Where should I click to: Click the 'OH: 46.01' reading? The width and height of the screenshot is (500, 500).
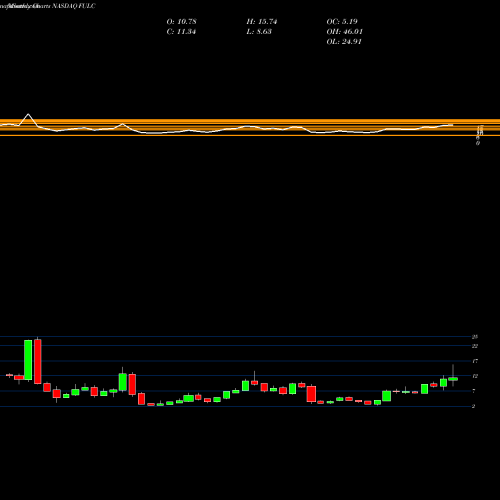point(345,32)
